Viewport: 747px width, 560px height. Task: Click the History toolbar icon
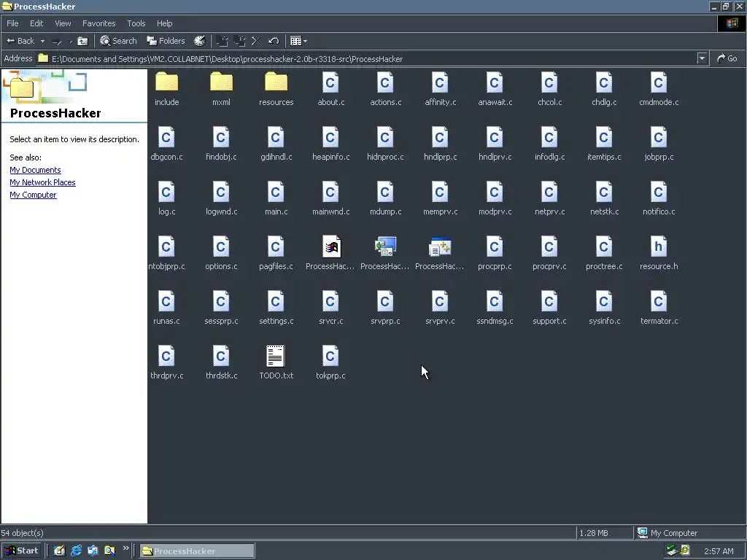click(x=200, y=41)
